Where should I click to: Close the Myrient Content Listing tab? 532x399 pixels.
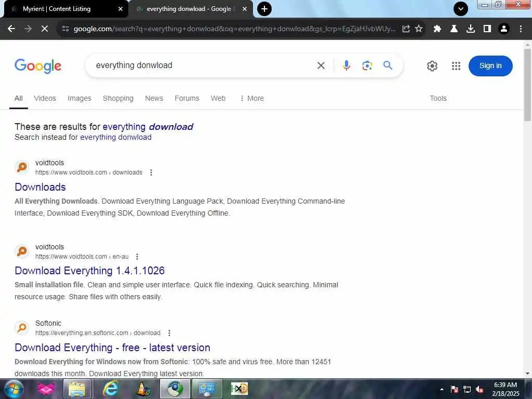121,9
